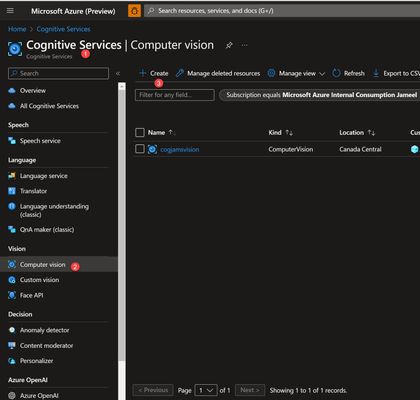This screenshot has height=400, width=420.
Task: Open the more options ellipsis in header
Action: click(x=245, y=45)
